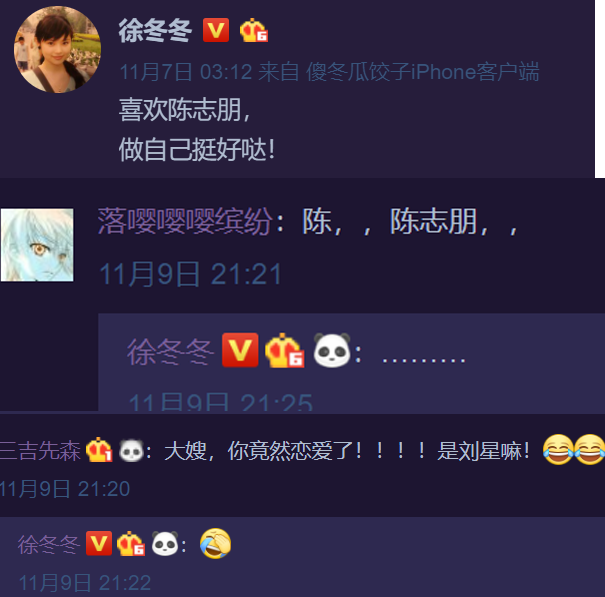Click the facepalm laughing emoji in 徐冬冬's reply

216,543
